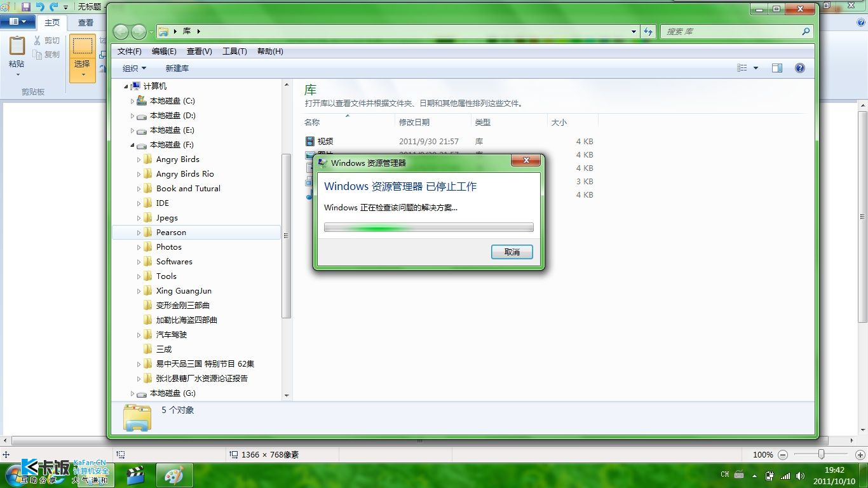
Task: Click the video clapperboard taskbar icon
Action: click(135, 475)
